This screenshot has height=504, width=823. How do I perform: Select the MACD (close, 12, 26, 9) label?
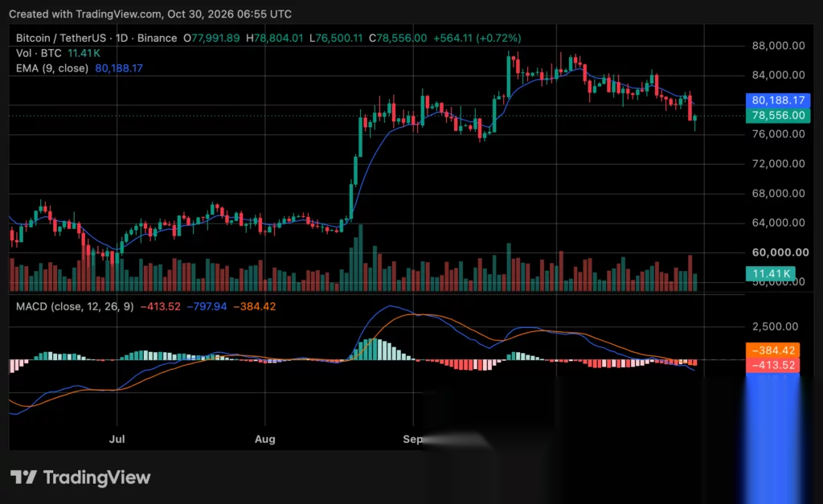(x=75, y=306)
